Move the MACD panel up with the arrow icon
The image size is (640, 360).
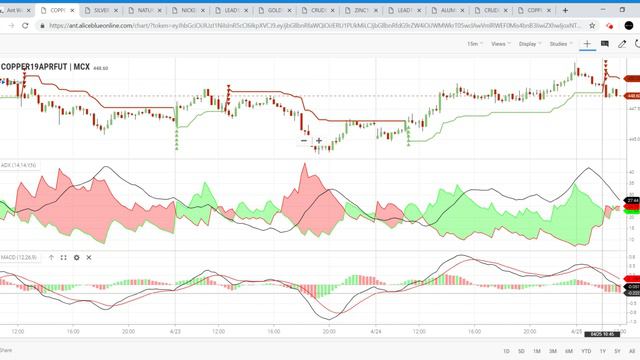click(x=51, y=258)
